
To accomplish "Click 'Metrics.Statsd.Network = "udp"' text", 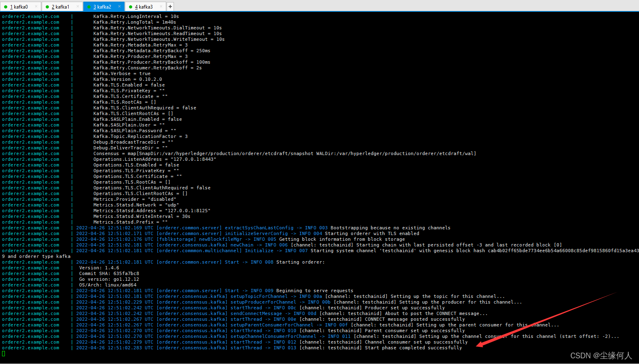I will (136, 205).
